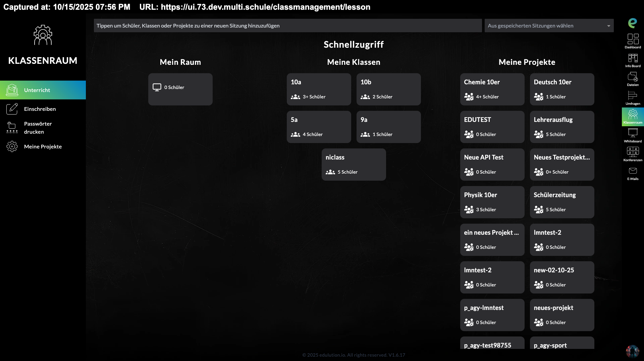Open class 10a card
Screen dimensions: 644x361
coord(319,89)
